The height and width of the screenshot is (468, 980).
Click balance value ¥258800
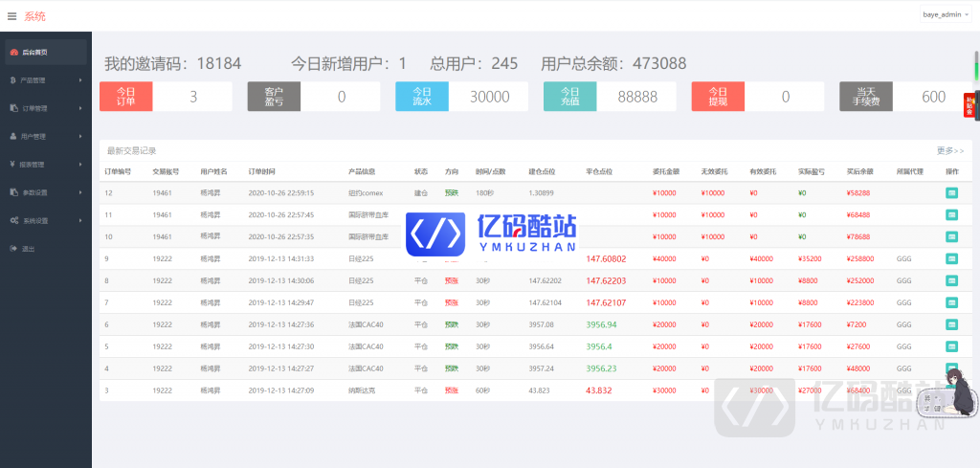860,258
